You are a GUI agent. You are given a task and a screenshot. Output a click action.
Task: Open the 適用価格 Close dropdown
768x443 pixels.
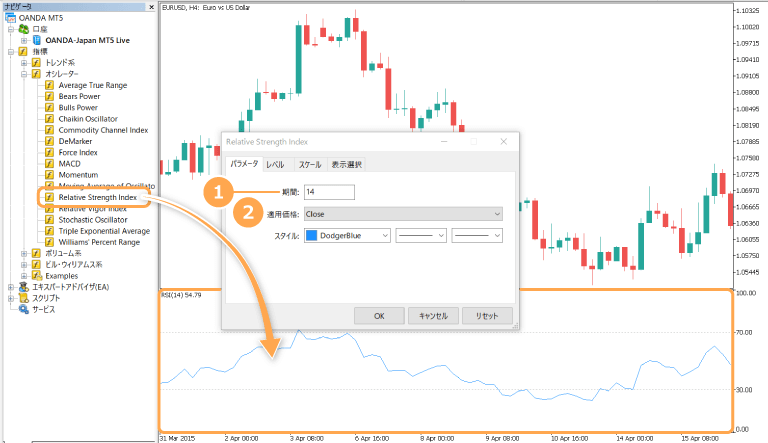[x=402, y=213]
